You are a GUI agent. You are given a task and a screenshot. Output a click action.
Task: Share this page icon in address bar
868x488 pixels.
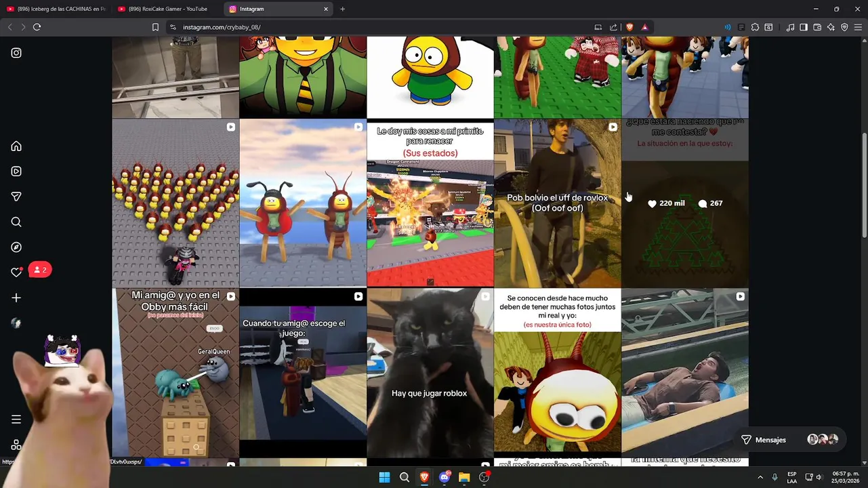tap(613, 27)
